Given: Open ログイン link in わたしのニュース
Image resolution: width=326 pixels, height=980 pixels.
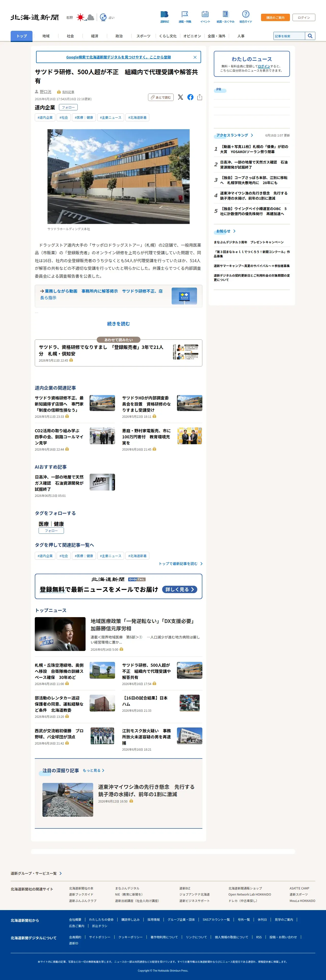Looking at the screenshot, I should (x=264, y=66).
